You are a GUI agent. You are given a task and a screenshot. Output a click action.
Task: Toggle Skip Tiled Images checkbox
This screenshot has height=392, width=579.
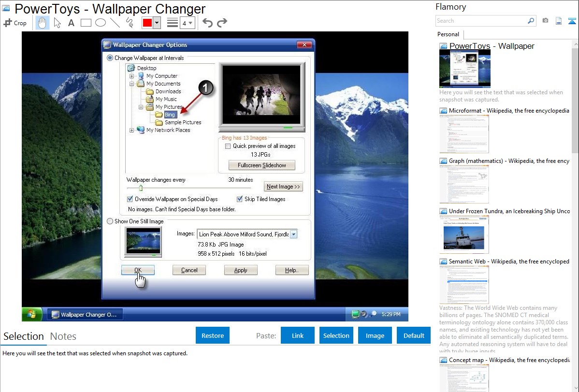240,199
